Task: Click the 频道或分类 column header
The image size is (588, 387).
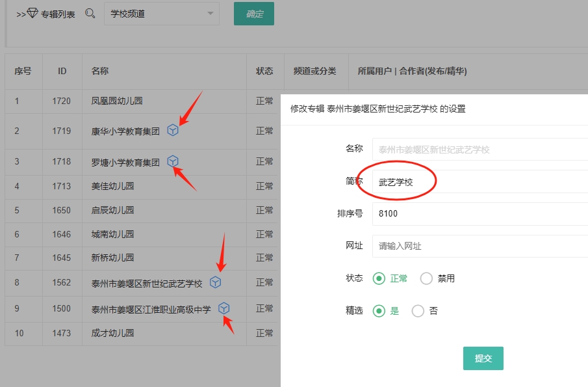Action: pyautogui.click(x=314, y=71)
